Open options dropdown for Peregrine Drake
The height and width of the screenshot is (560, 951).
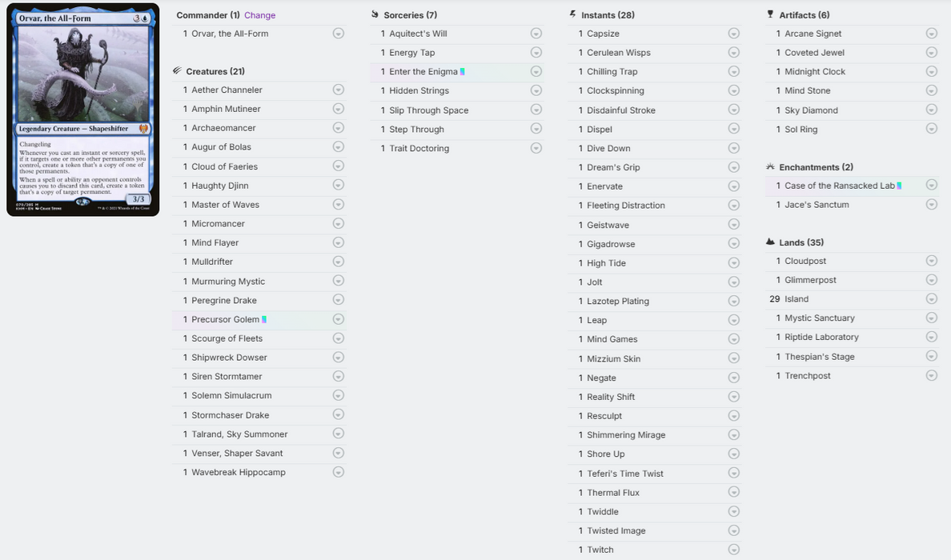click(x=339, y=299)
